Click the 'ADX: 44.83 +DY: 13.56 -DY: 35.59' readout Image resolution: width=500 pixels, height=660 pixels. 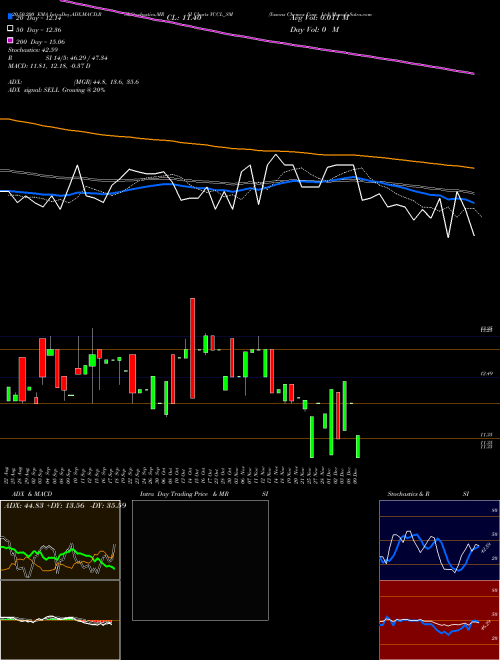(x=65, y=505)
